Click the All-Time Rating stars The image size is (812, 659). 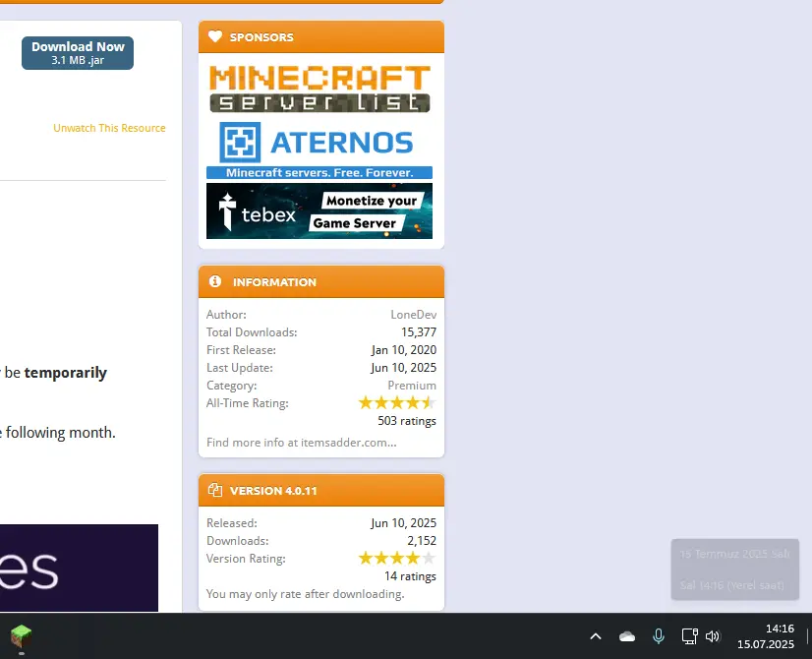pyautogui.click(x=397, y=402)
